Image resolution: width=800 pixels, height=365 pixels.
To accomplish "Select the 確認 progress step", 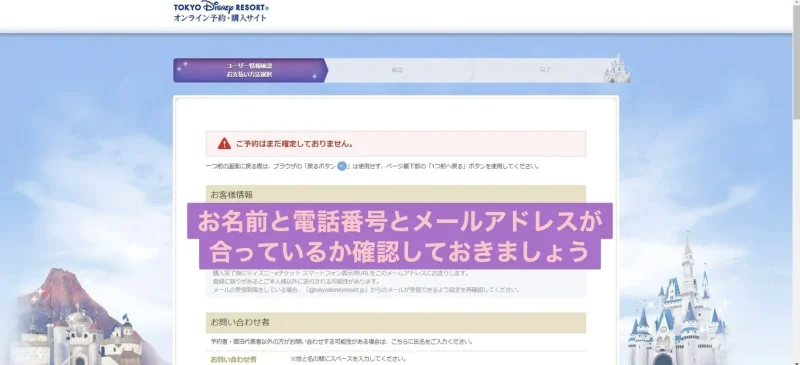I will pos(397,70).
